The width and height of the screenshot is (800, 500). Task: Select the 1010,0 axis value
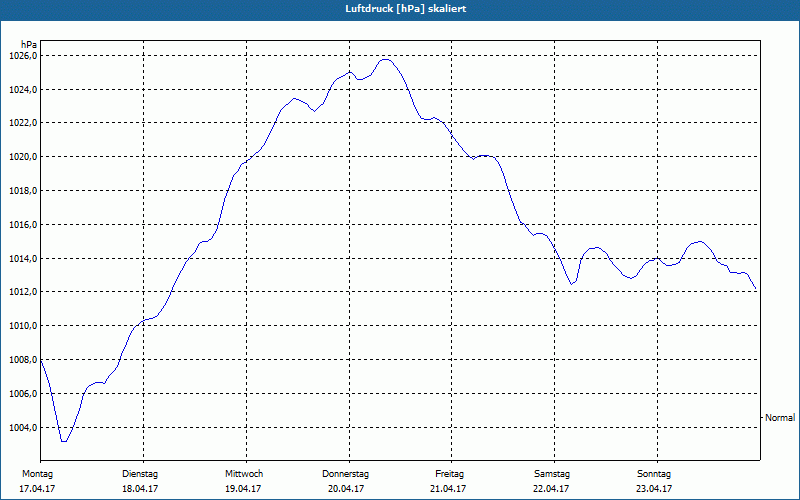pyautogui.click(x=23, y=326)
